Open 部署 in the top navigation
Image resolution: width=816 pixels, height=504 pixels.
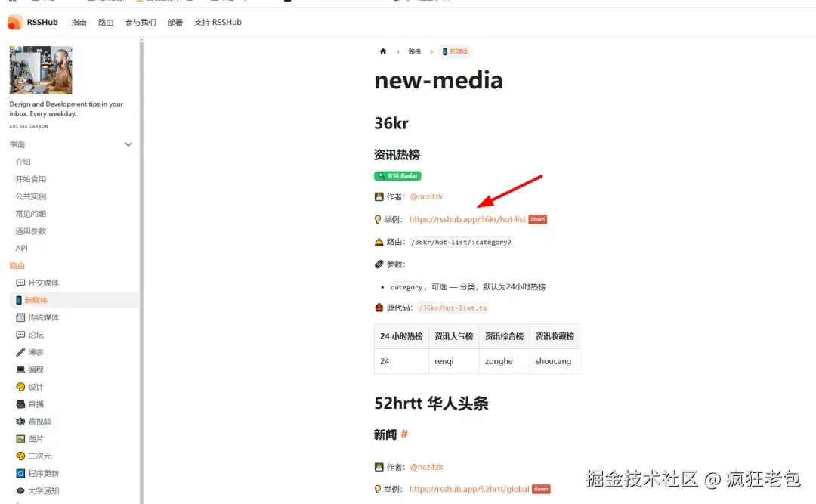(175, 22)
